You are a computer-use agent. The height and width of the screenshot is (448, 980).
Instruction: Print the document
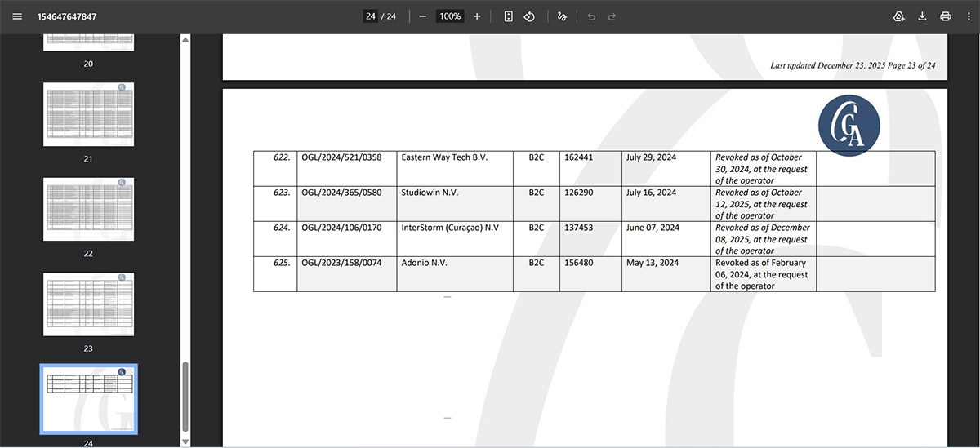(x=945, y=16)
